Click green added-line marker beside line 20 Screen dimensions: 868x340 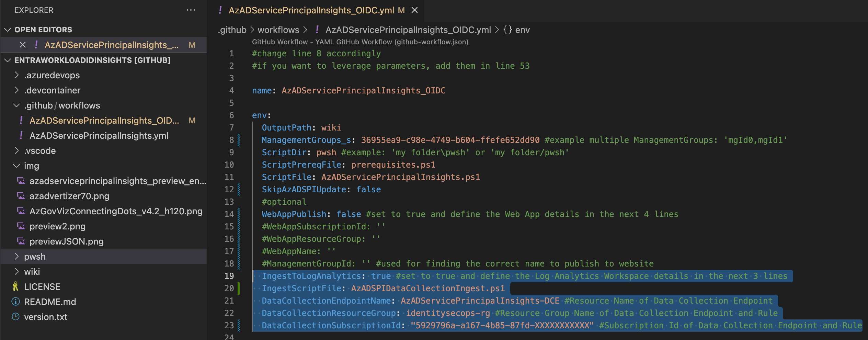[239, 288]
